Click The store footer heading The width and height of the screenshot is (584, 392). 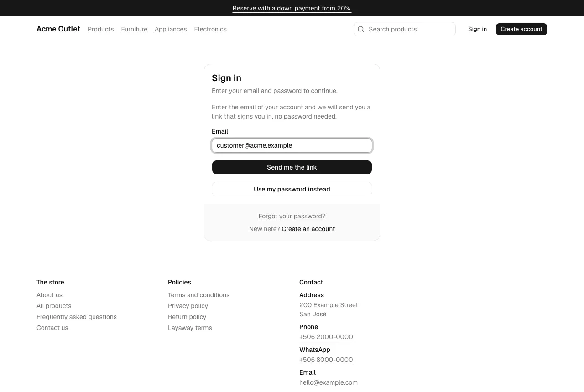pos(50,282)
